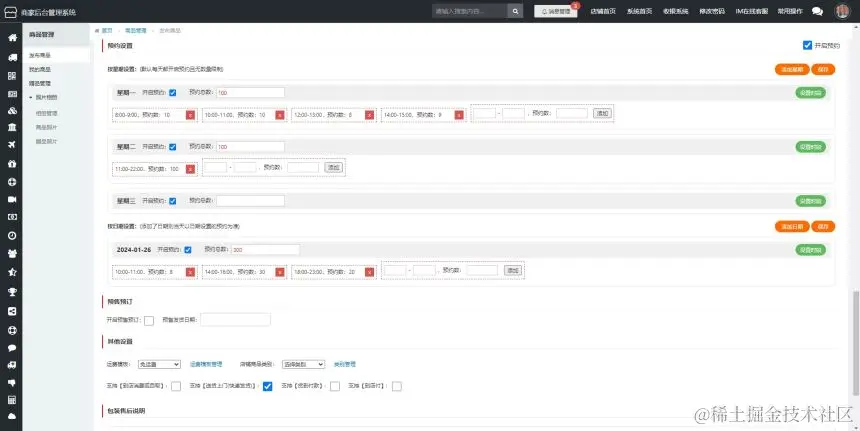Click green 设置时段 button for 星期一
Image resolution: width=860 pixels, height=431 pixels.
pos(811,93)
